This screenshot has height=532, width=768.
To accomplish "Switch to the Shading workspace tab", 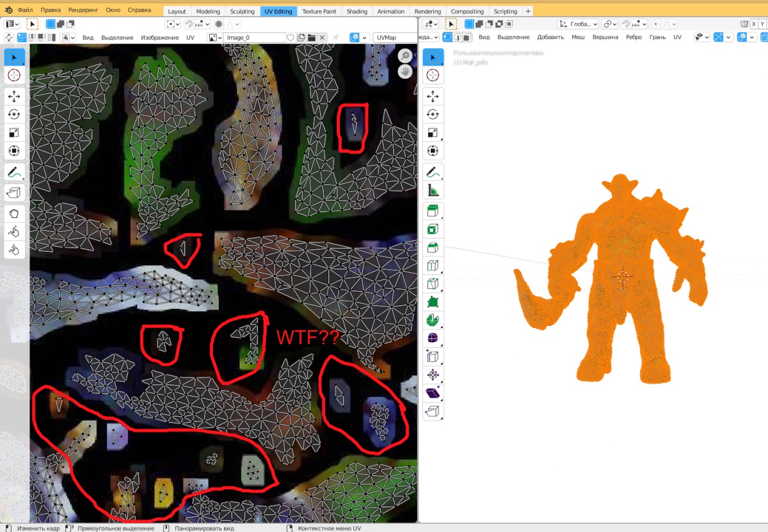I will (x=357, y=12).
